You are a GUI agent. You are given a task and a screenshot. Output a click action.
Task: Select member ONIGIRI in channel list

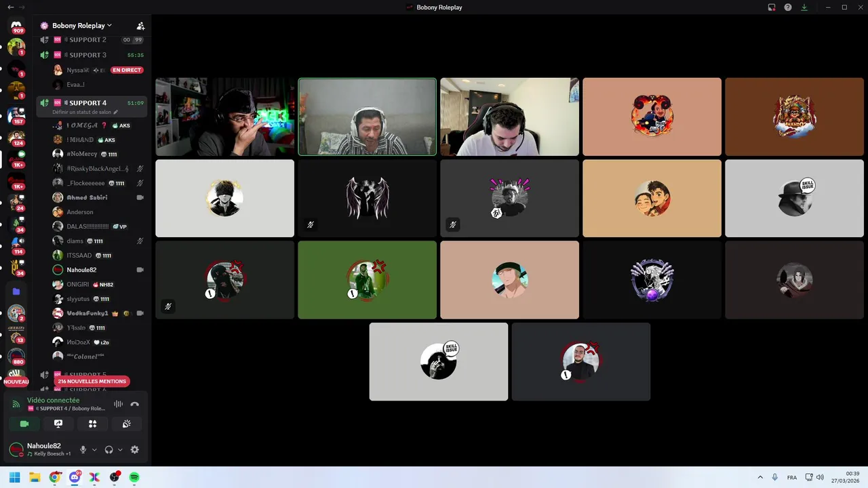coord(98,285)
